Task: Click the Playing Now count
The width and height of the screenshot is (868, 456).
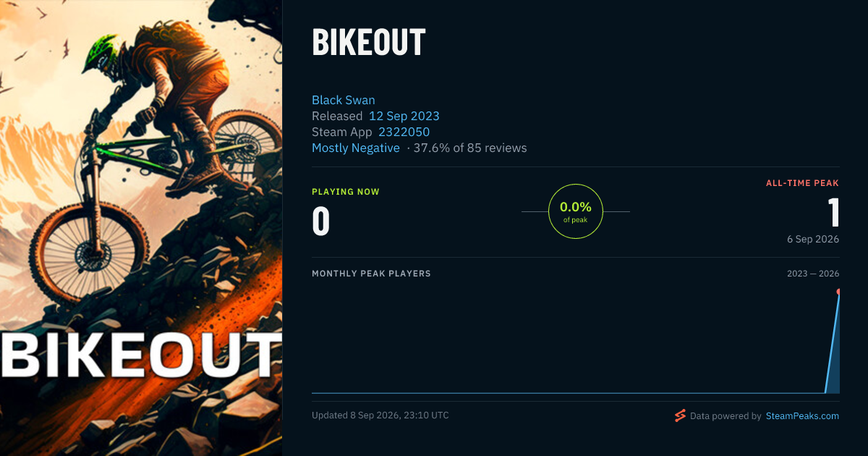Action: point(321,221)
